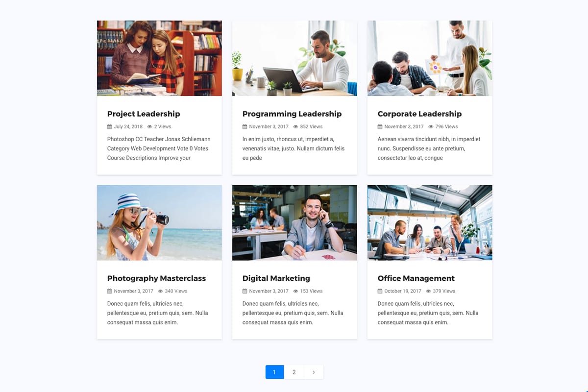Click November 3, 2017 on Photography Masterclass card
This screenshot has width=588, height=392.
[134, 291]
